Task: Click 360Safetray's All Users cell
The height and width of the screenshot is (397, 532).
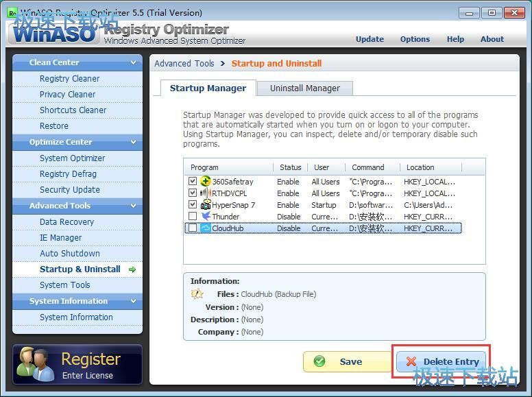Action: [x=326, y=182]
